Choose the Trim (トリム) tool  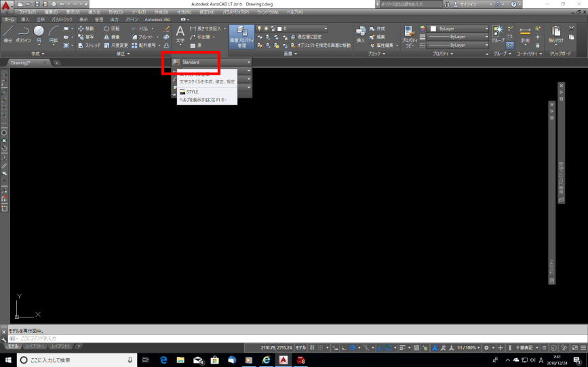click(140, 28)
